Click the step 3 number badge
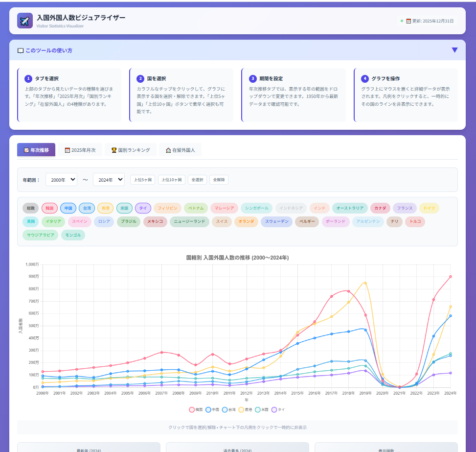The width and height of the screenshot is (476, 452). [253, 78]
